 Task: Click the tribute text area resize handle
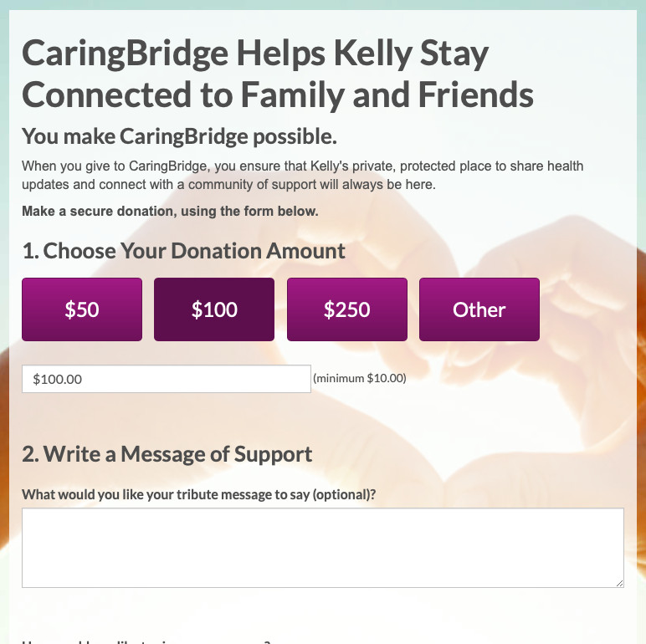click(619, 583)
